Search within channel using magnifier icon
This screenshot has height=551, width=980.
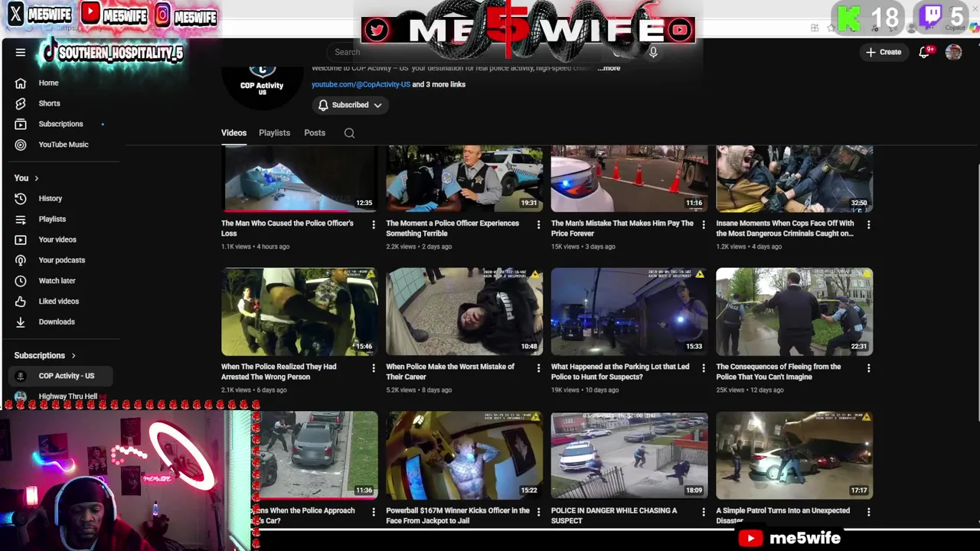[349, 133]
